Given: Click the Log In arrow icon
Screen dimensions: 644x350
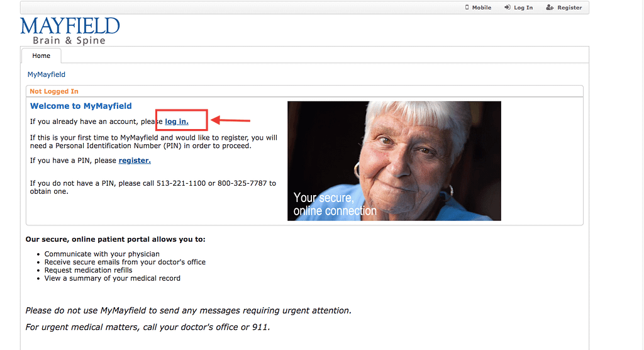Looking at the screenshot, I should [x=508, y=8].
